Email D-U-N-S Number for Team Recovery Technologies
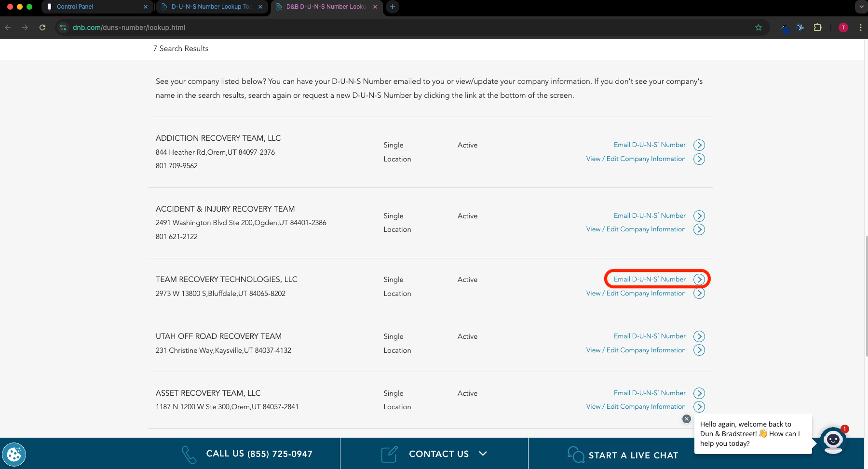Screen dimensions: 868x469 pyautogui.click(x=650, y=280)
